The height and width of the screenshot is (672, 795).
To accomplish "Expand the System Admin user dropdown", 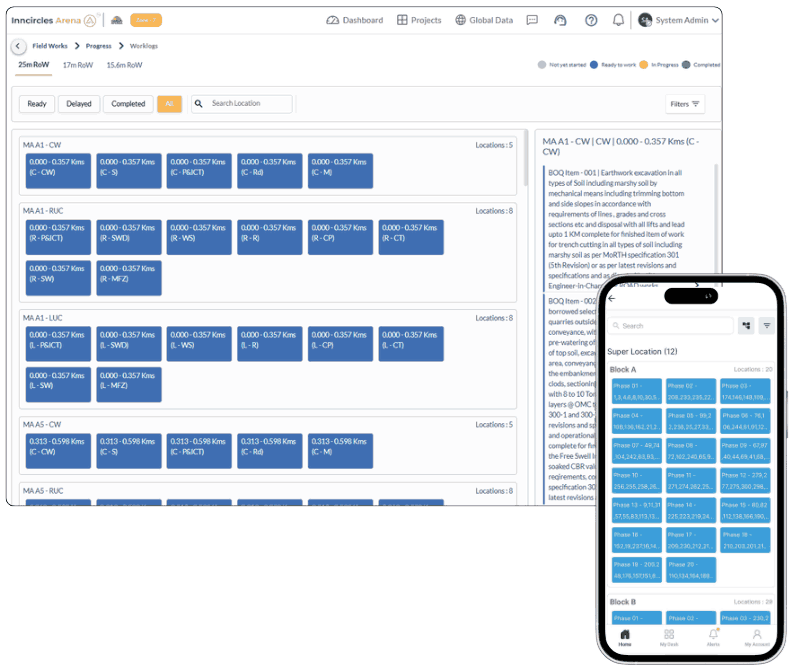I will 678,20.
